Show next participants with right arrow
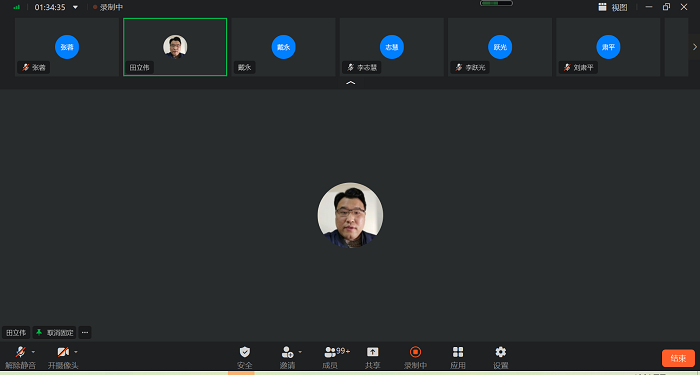 coord(695,46)
